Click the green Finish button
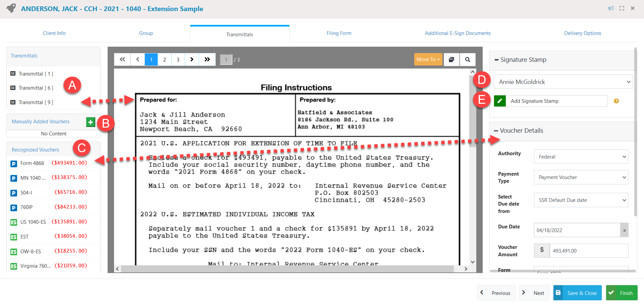644x308 pixels. tap(622, 293)
